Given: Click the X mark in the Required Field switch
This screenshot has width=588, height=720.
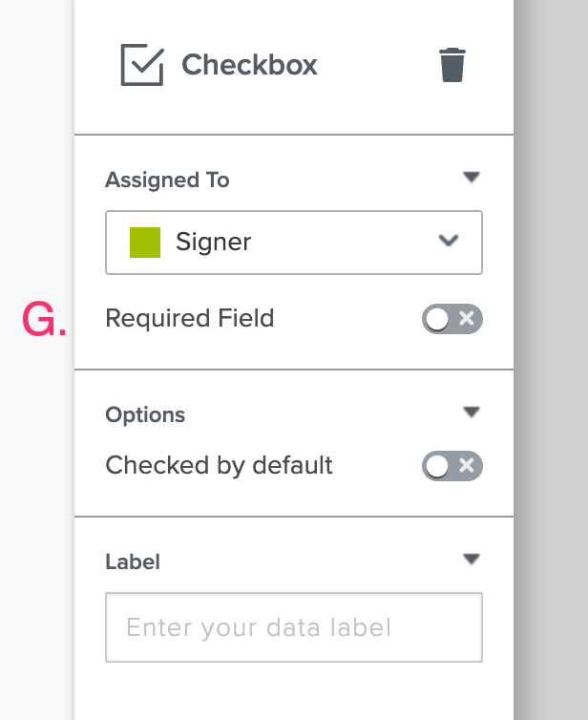Looking at the screenshot, I should (x=467, y=318).
